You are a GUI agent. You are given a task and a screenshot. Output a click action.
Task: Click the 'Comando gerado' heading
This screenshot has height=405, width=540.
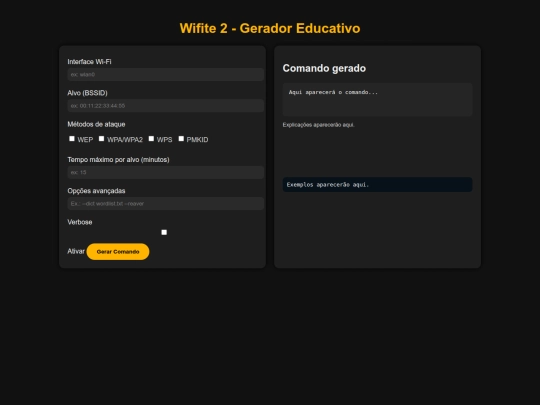[324, 68]
